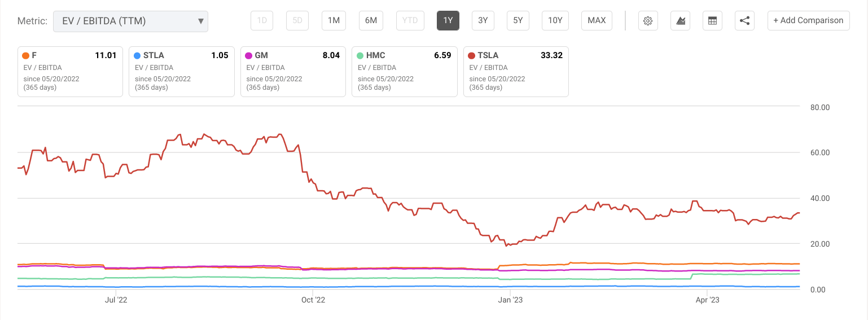This screenshot has height=320, width=868.
Task: Select the 6M time range
Action: (x=371, y=21)
